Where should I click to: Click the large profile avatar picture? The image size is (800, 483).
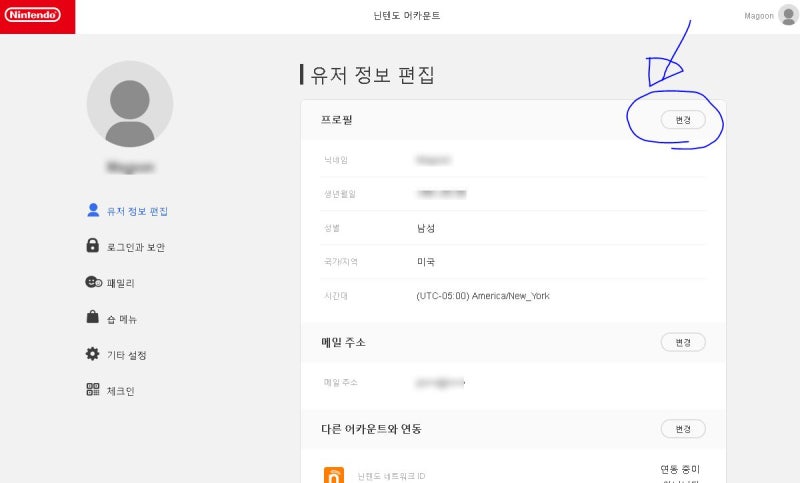coord(130,104)
